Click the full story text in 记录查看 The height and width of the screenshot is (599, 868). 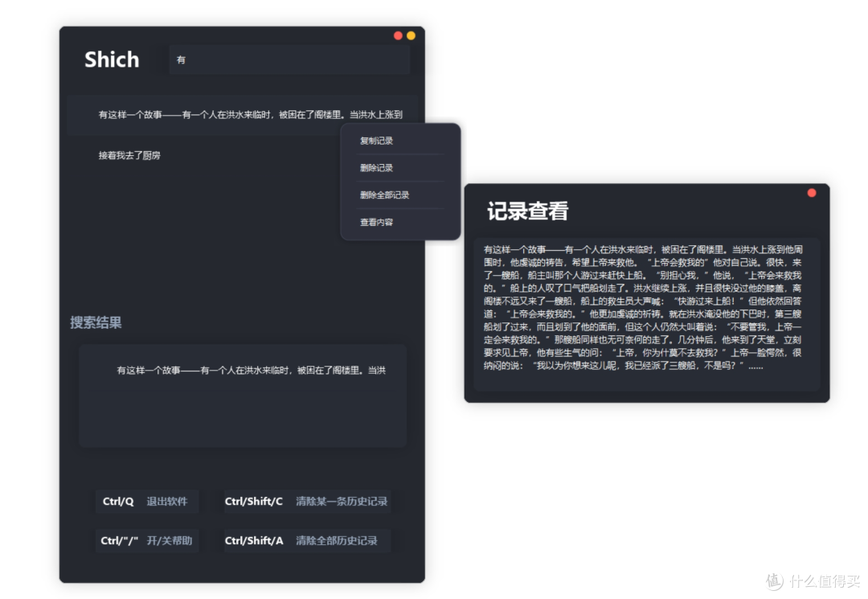pyautogui.click(x=643, y=308)
